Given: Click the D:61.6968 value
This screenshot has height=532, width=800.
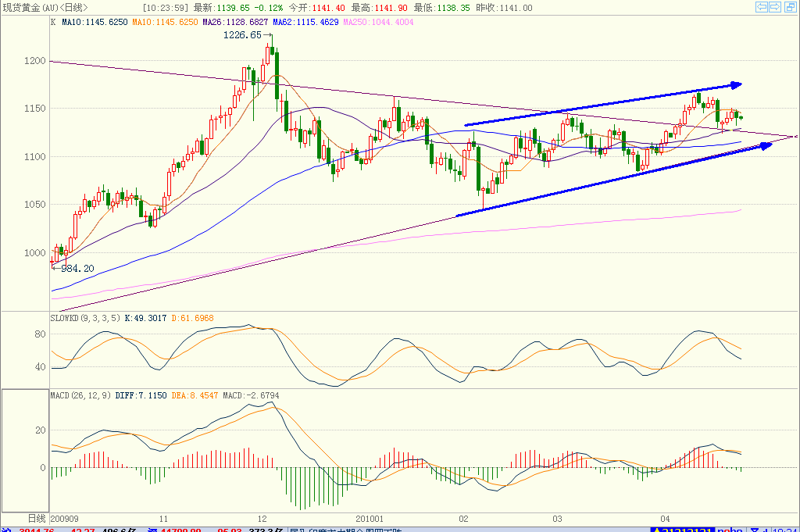Looking at the screenshot, I should point(192,318).
